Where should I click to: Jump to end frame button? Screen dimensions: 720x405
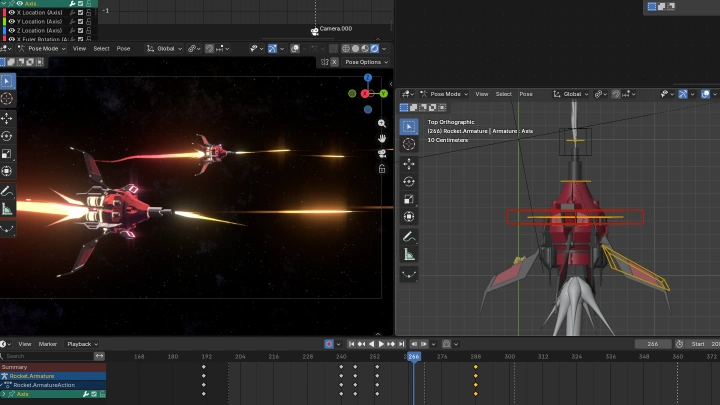click(401, 344)
